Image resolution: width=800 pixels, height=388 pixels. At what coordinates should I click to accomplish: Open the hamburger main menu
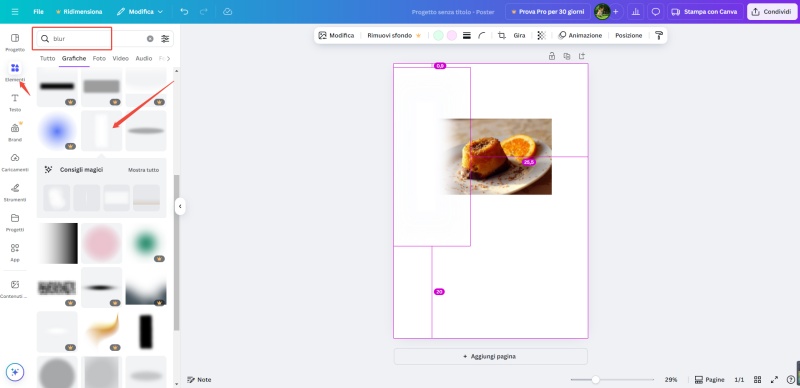click(15, 11)
